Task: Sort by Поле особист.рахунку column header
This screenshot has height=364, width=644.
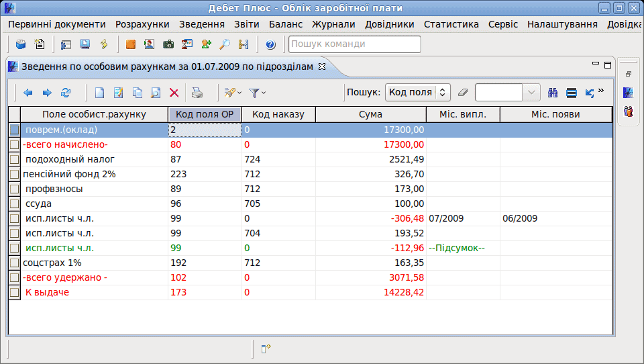Action: tap(94, 114)
